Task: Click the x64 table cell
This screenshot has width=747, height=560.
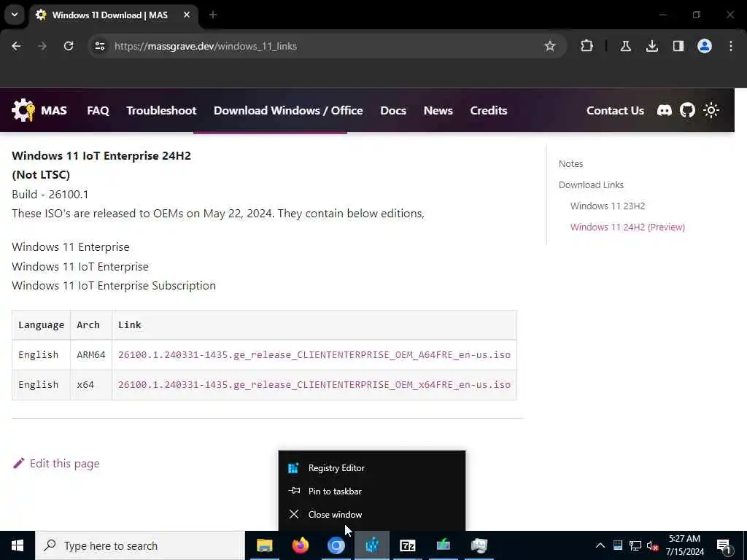Action: click(91, 385)
